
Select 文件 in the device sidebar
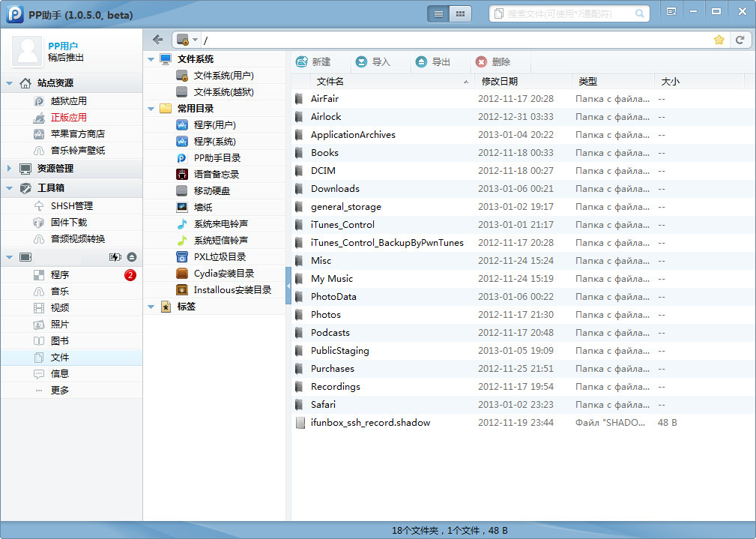pos(60,358)
